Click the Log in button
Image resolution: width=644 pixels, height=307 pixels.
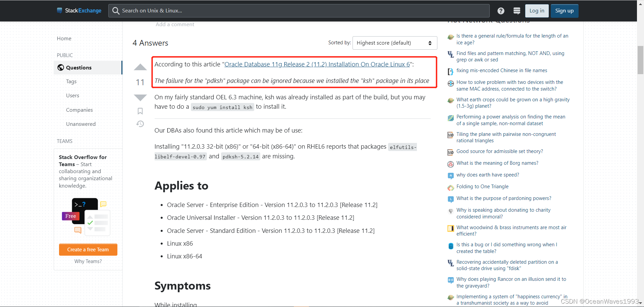tap(537, 11)
